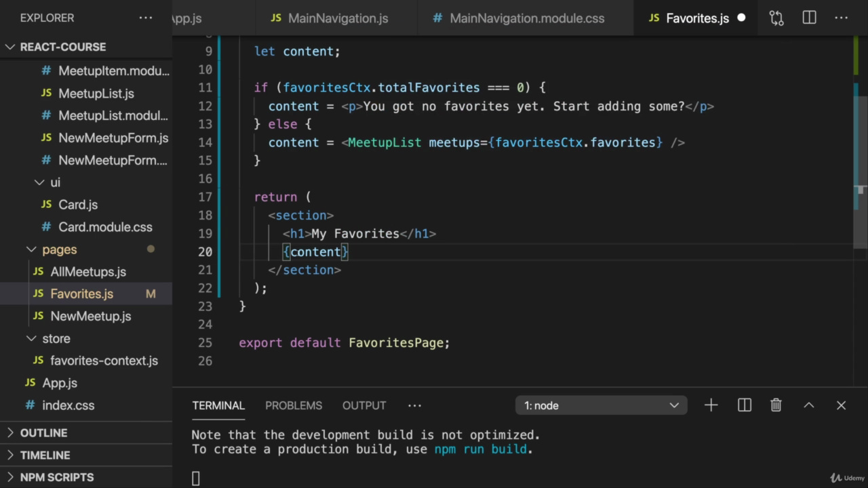This screenshot has width=868, height=488.
Task: Show more panel tabs ellipsis
Action: coord(414,405)
